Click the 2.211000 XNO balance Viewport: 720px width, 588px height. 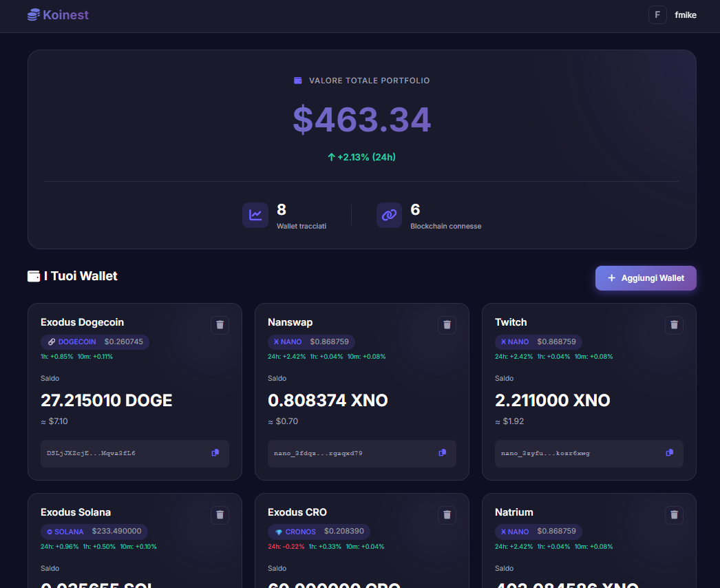tap(553, 401)
